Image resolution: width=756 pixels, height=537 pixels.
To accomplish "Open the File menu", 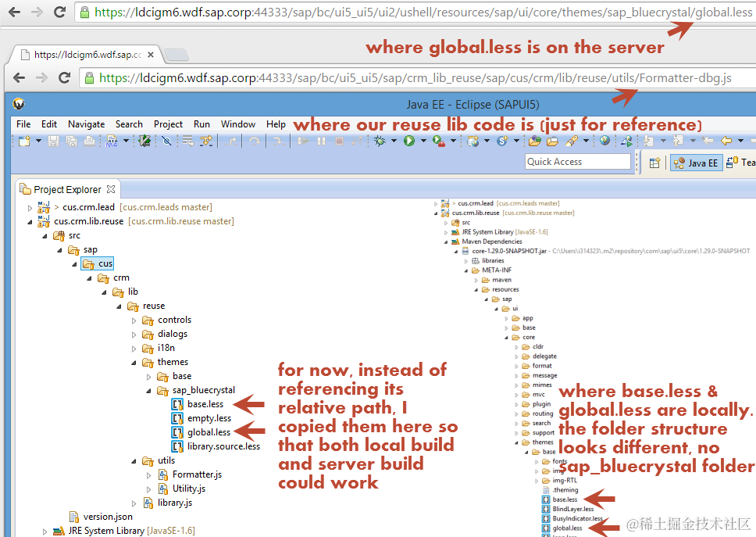I will [x=23, y=124].
